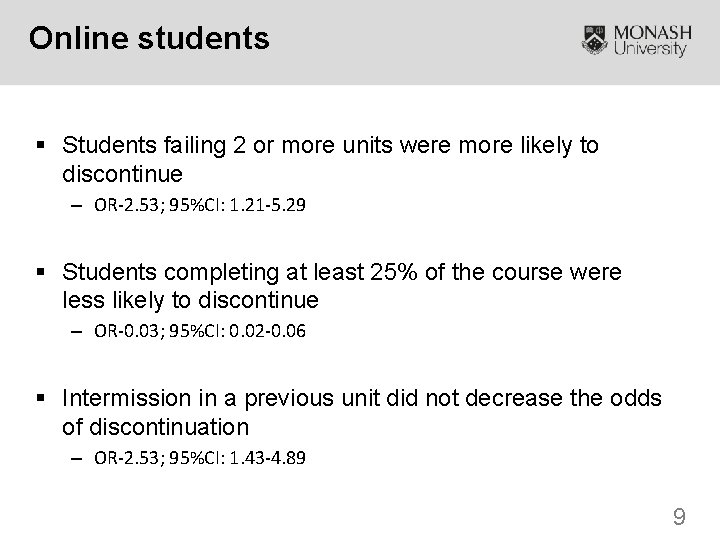Select the text "OR-0.03; 95%CI: 0.02-0.06"

(x=201, y=333)
